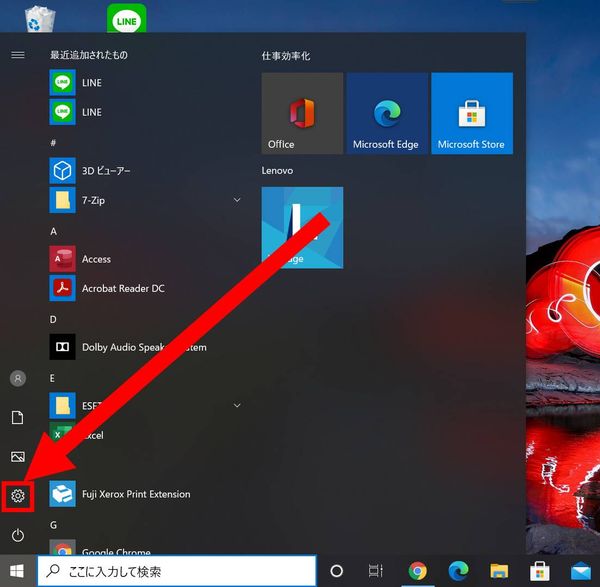Open Microsoft Edge from the taskbar
This screenshot has width=600, height=587.
[458, 571]
